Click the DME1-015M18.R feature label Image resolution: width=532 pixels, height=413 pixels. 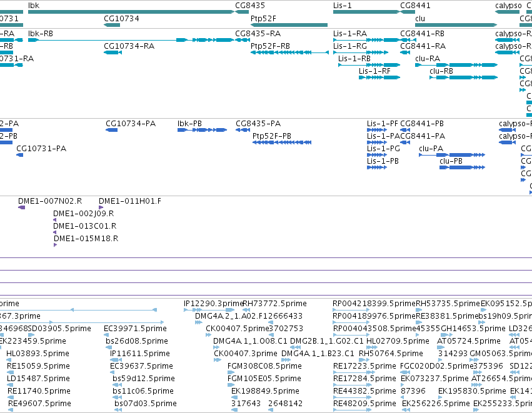point(86,239)
